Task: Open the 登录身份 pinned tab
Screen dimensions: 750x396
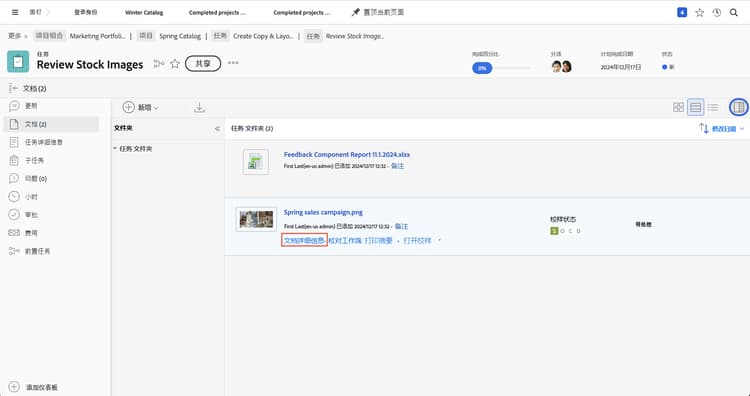Action: 86,12
